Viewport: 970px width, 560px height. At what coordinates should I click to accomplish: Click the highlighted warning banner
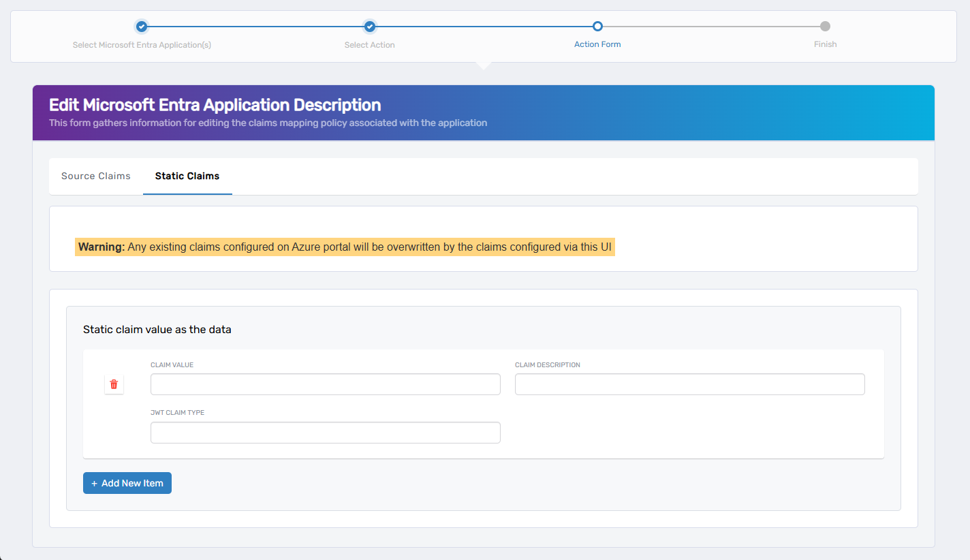[344, 247]
